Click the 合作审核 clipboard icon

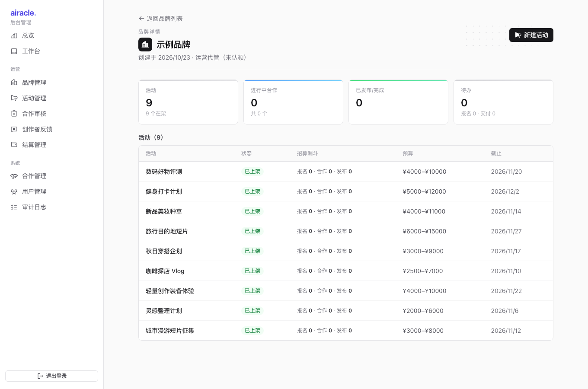point(14,114)
